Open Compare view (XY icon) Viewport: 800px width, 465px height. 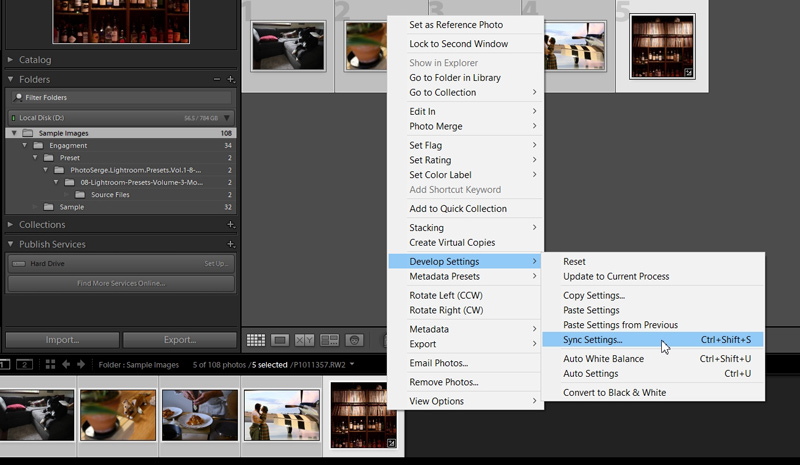[305, 340]
